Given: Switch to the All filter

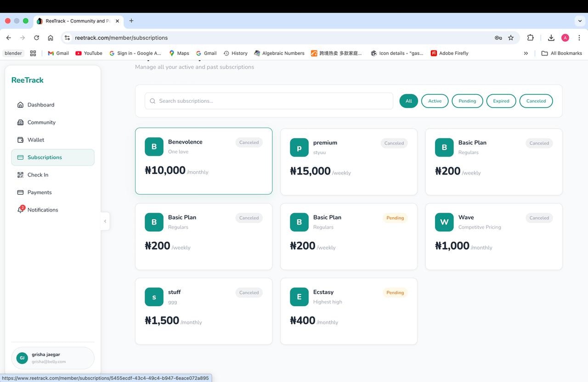Looking at the screenshot, I should (408, 101).
